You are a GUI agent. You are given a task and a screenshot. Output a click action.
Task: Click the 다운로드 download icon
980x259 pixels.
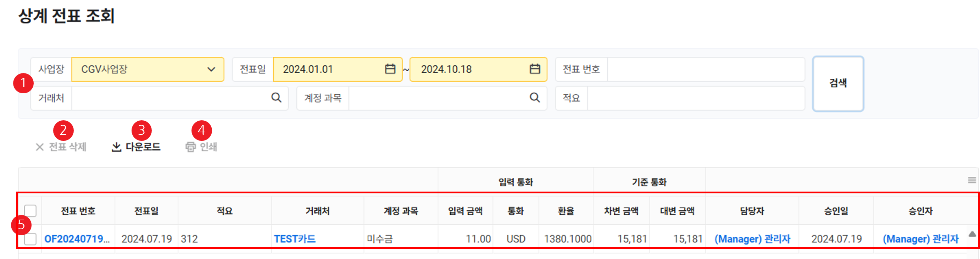(116, 147)
